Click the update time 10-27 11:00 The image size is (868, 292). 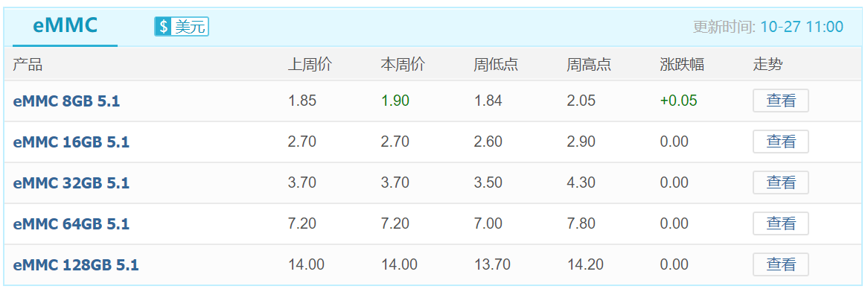click(802, 27)
